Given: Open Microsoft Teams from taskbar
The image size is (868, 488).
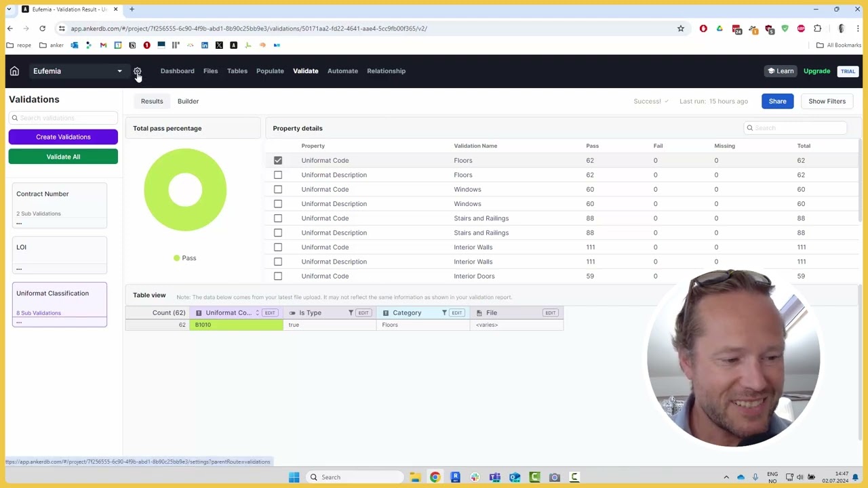Looking at the screenshot, I should coord(495,477).
